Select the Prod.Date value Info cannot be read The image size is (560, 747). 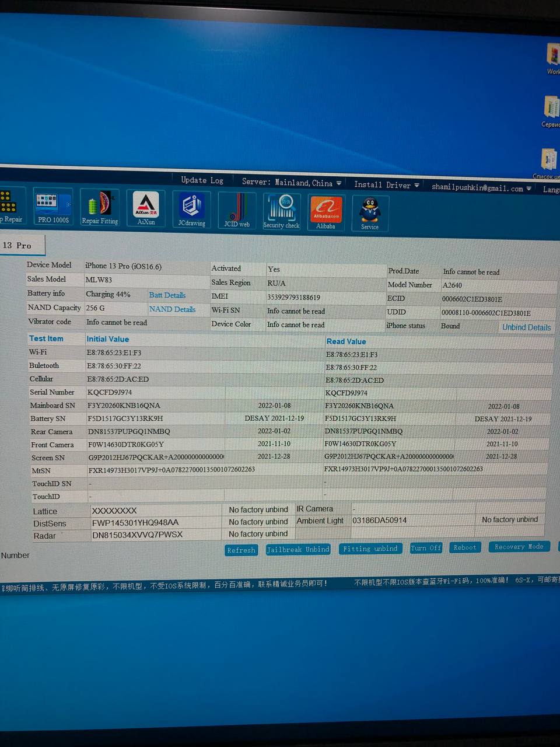[x=471, y=272]
